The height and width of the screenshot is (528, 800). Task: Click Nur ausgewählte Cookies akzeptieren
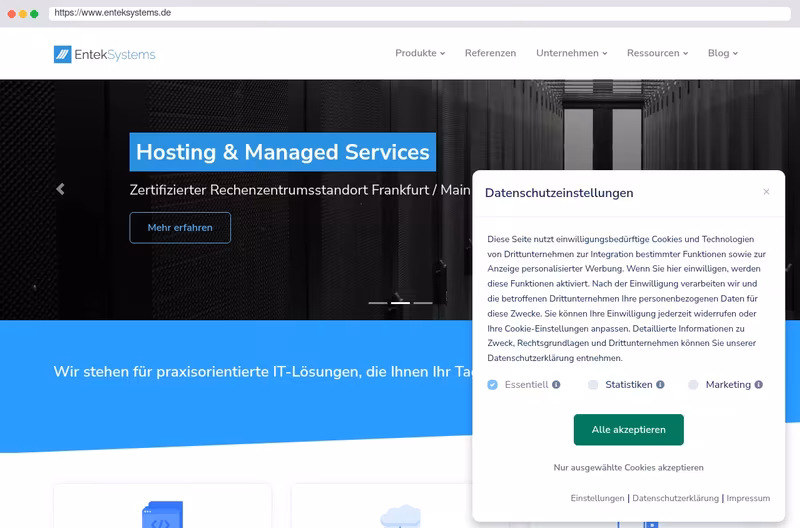629,467
